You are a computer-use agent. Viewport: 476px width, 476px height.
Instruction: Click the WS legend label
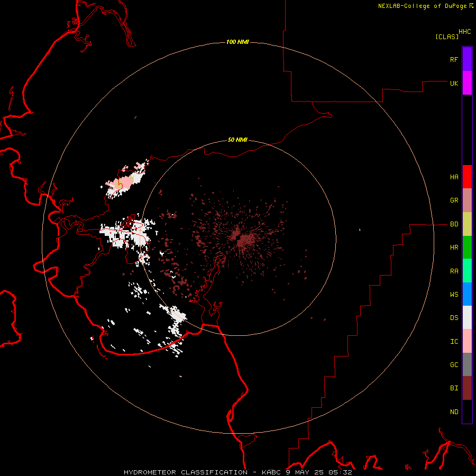[x=454, y=294]
